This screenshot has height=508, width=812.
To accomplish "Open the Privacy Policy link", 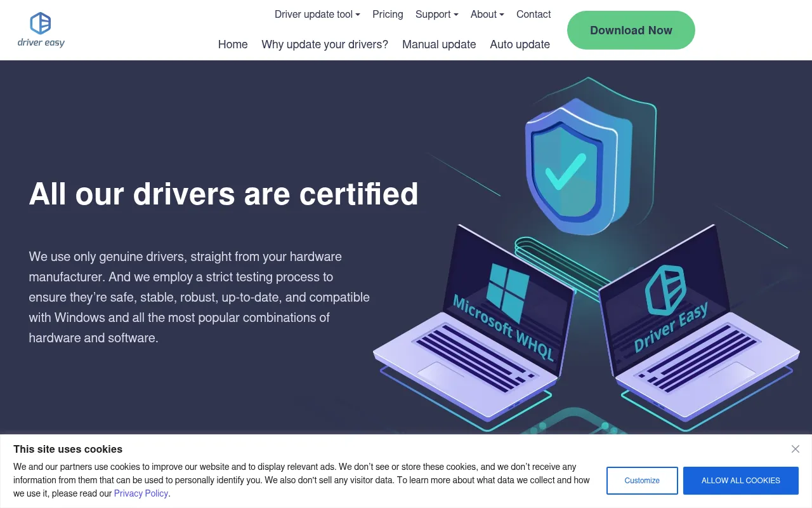I will pyautogui.click(x=141, y=493).
